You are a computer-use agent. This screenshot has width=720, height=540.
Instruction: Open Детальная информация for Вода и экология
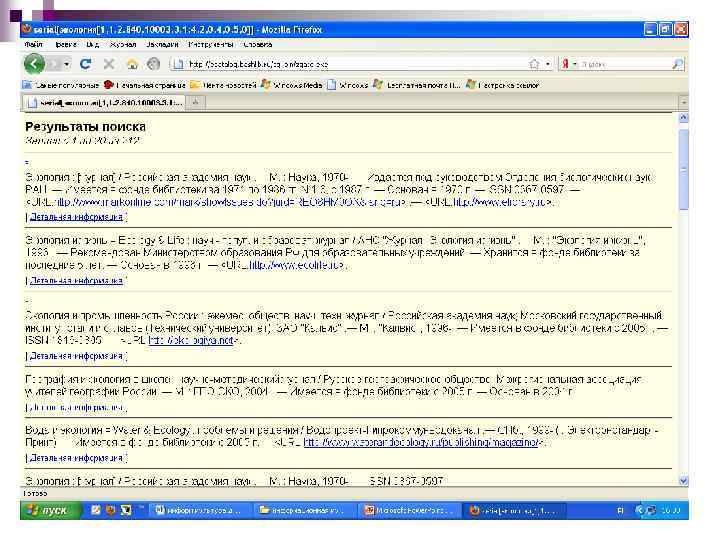pos(76,458)
